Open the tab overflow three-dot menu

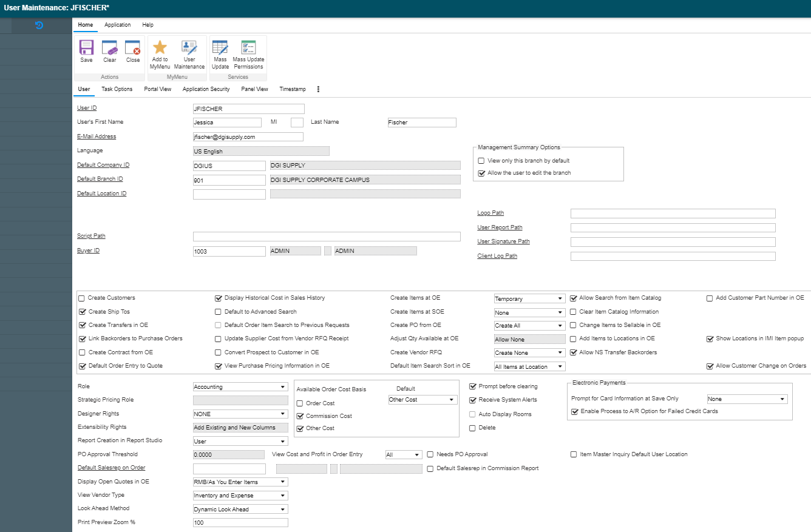pos(319,89)
